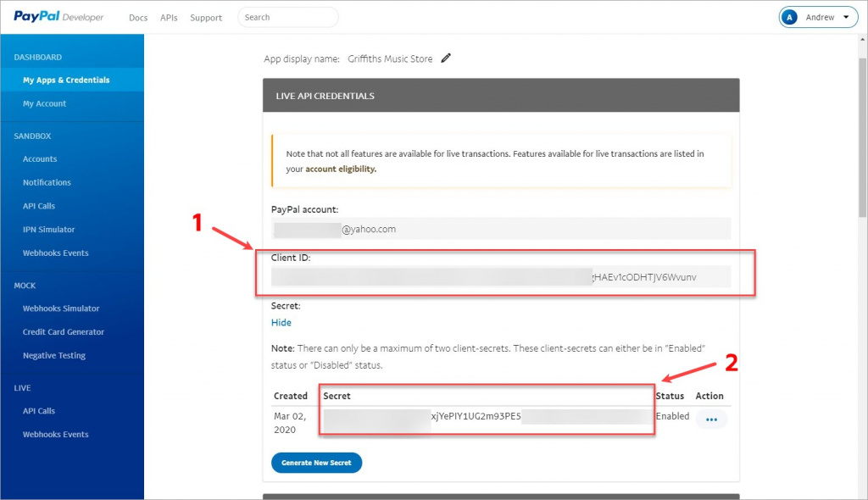Click the MOCK sidebar heading
This screenshot has width=868, height=500.
[x=25, y=285]
